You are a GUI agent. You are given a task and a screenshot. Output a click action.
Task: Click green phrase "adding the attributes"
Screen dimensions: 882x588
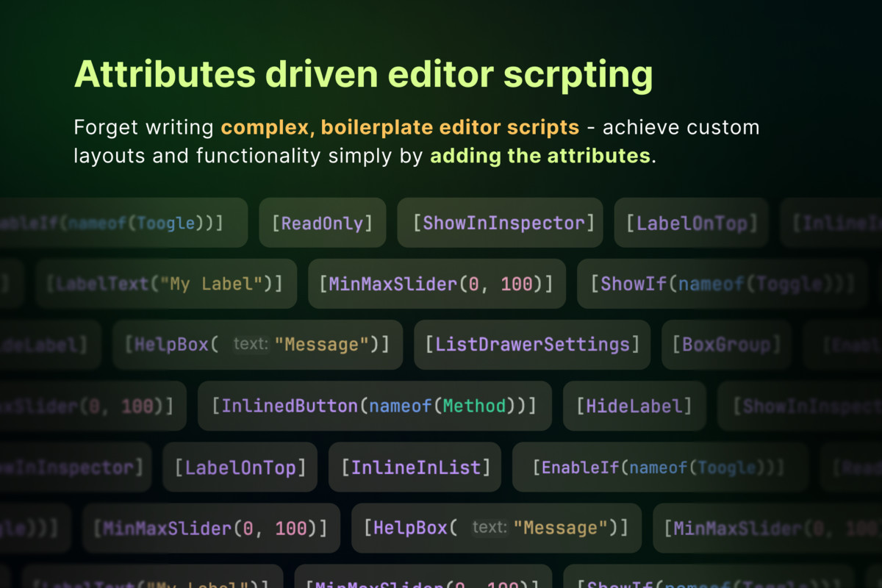point(540,156)
